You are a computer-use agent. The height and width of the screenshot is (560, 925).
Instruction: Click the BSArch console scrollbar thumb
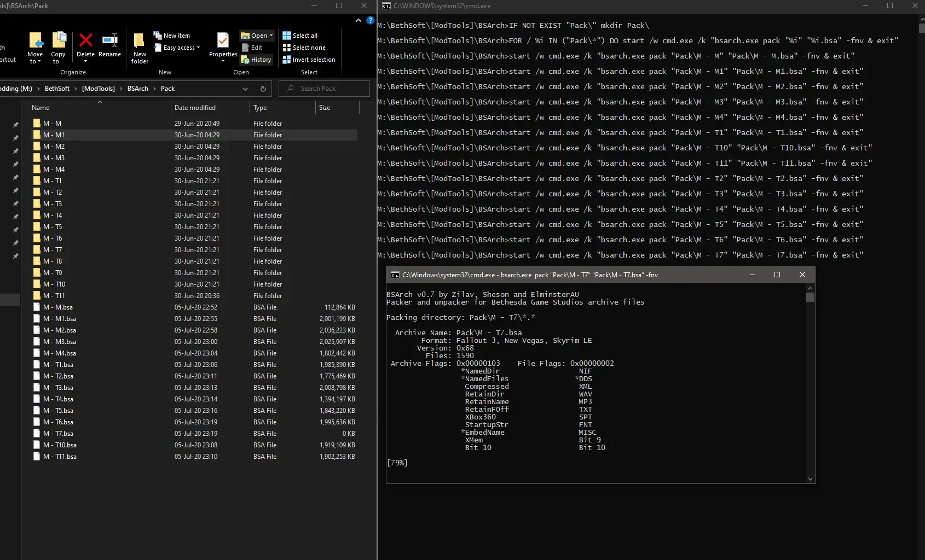pos(810,297)
